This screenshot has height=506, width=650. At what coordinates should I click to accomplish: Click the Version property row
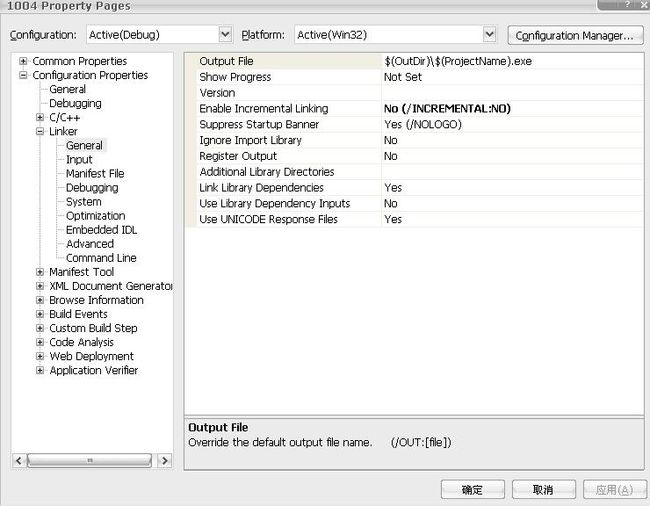point(414,93)
